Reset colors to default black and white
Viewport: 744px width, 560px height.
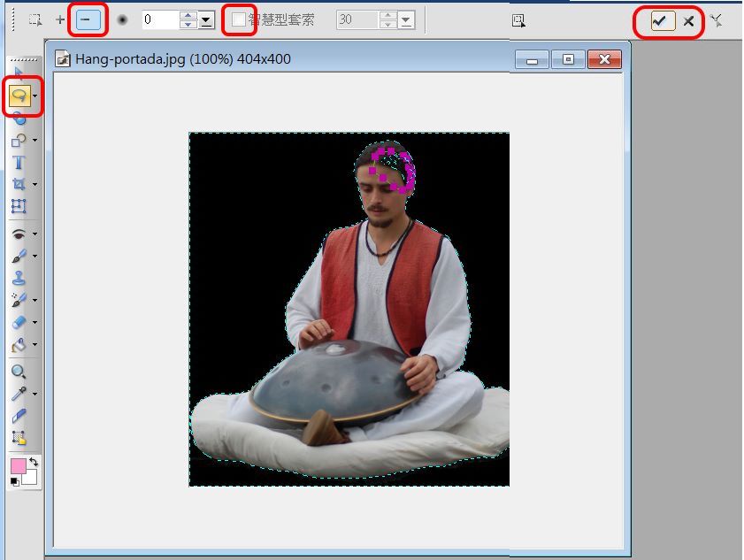tap(15, 482)
